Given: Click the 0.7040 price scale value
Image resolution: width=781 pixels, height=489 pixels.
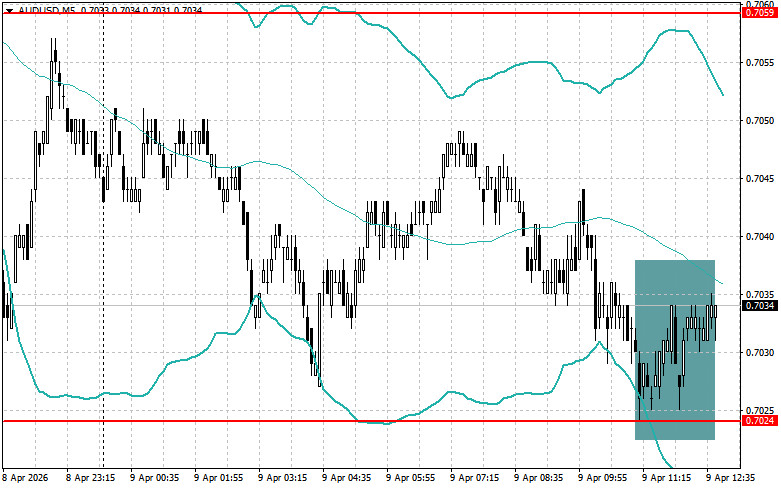Looking at the screenshot, I should pos(760,237).
